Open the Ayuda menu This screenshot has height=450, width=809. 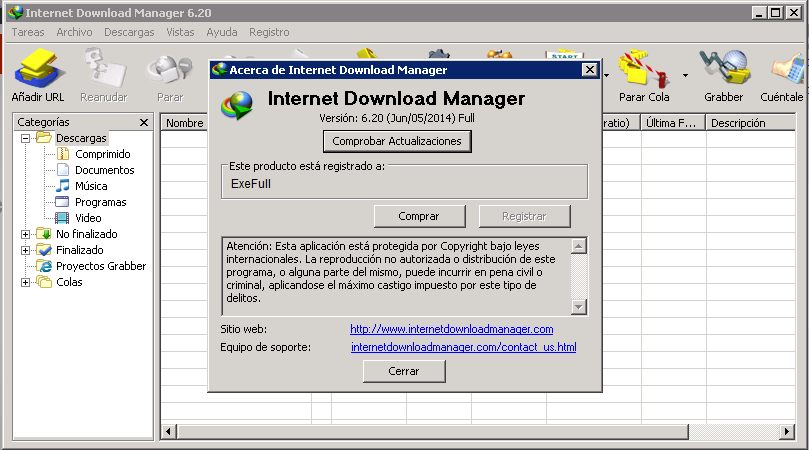tap(222, 32)
